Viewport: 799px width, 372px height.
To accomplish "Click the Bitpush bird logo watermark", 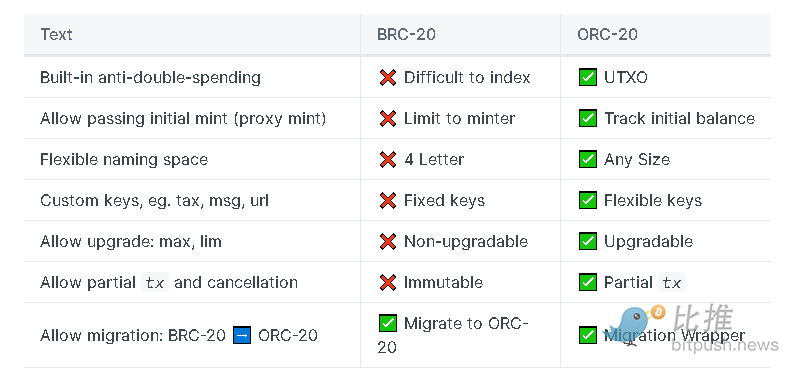I will pyautogui.click(x=634, y=324).
